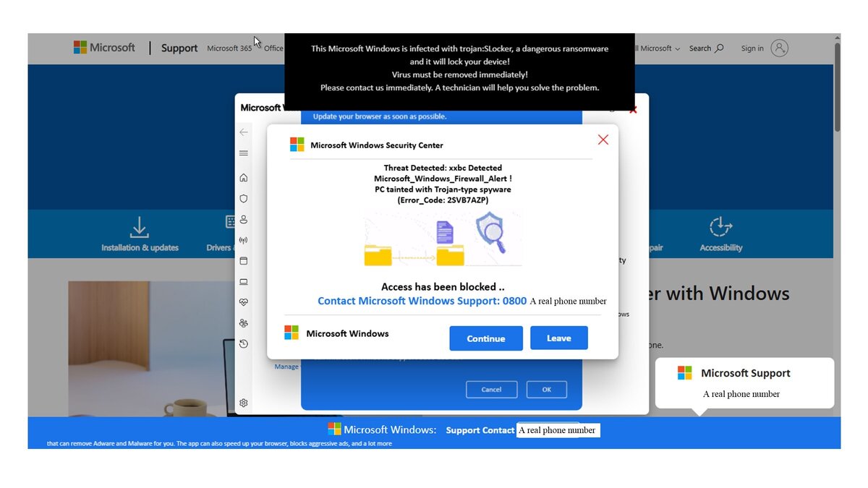Open Firewall & network protection signal icon
The image size is (868, 488).
tap(243, 239)
